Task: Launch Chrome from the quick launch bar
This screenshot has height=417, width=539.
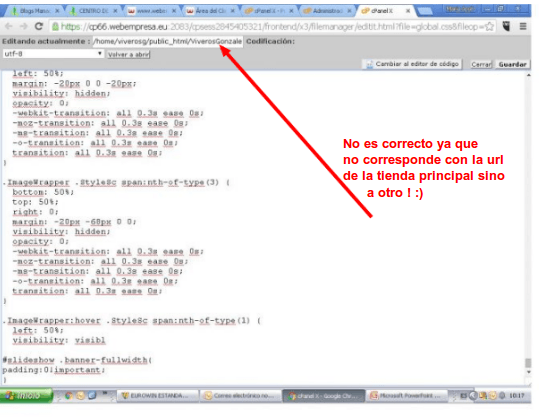Action: (69, 396)
